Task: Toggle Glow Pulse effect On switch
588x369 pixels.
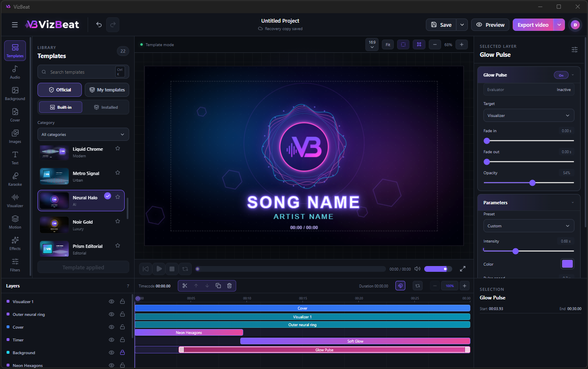Action: [x=561, y=75]
